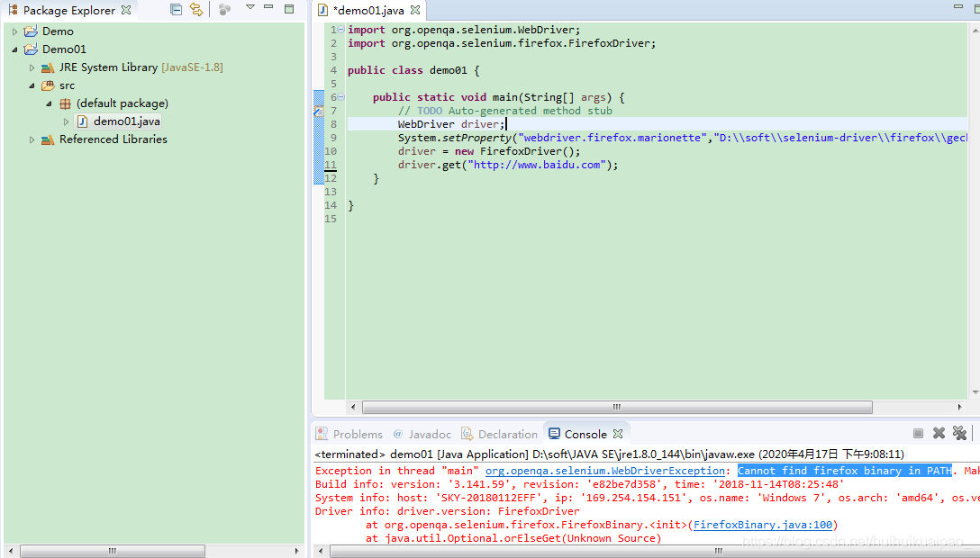Click Remove All Terminated Launches icon
The width and height of the screenshot is (980, 558).
pos(960,434)
